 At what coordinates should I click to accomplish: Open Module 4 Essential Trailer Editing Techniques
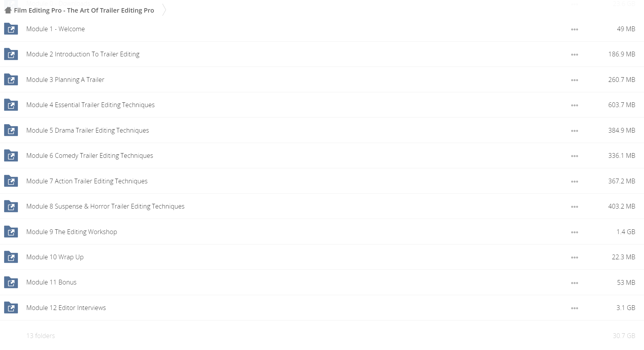(90, 105)
